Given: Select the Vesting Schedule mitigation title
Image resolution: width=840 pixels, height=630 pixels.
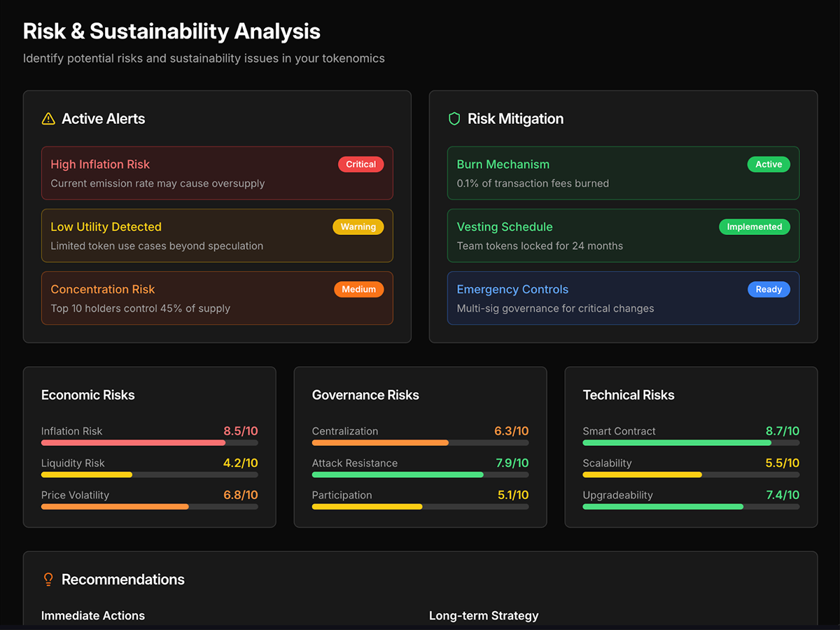Looking at the screenshot, I should pos(505,227).
